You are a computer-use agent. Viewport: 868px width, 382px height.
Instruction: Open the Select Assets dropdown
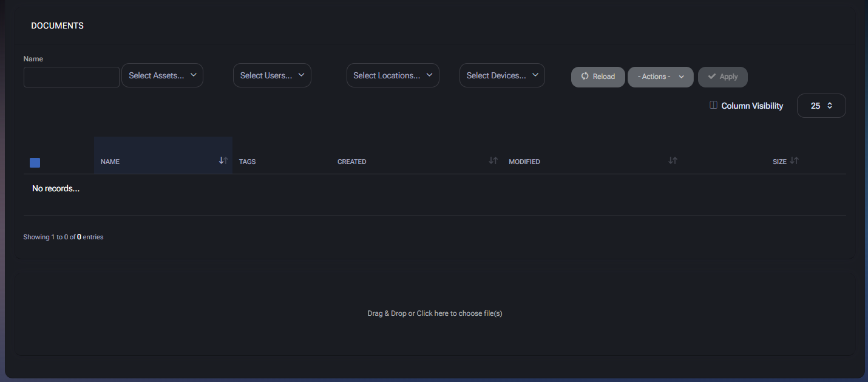tap(163, 75)
